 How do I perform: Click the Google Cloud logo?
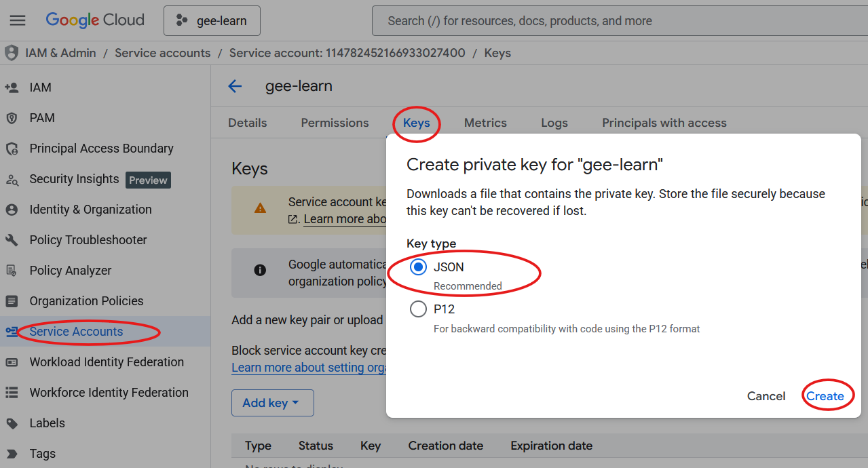coord(94,20)
